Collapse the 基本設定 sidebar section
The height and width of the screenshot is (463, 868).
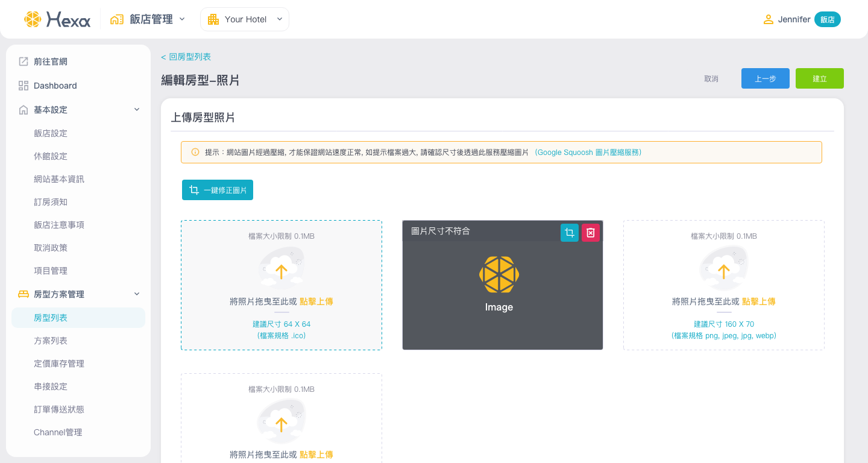[137, 110]
